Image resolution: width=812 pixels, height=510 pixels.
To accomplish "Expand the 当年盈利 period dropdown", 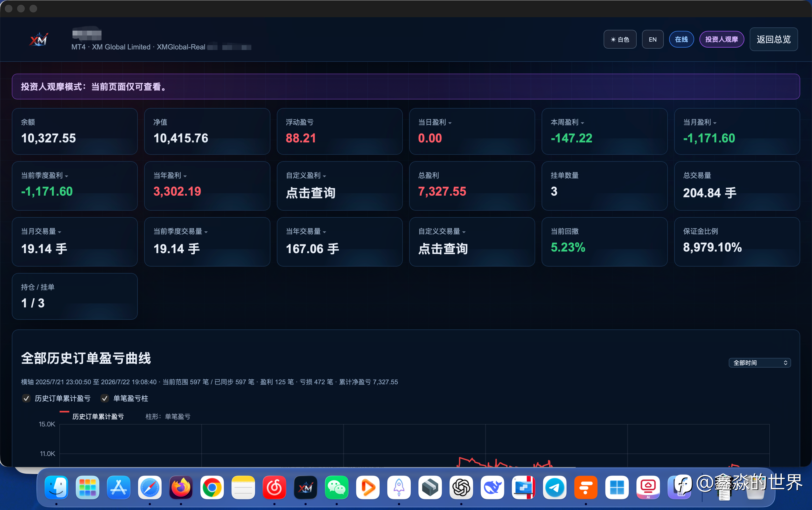I will [185, 177].
